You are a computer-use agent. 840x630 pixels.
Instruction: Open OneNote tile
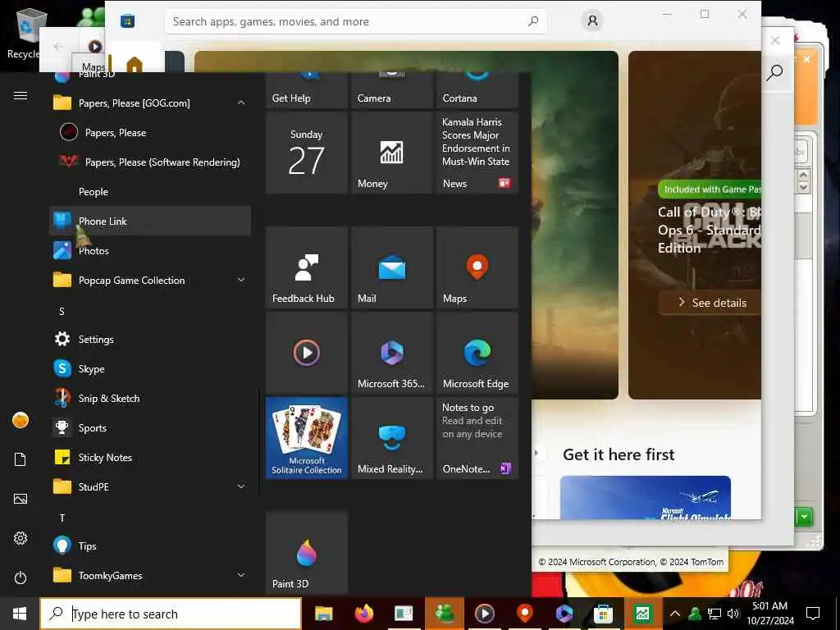coord(477,438)
